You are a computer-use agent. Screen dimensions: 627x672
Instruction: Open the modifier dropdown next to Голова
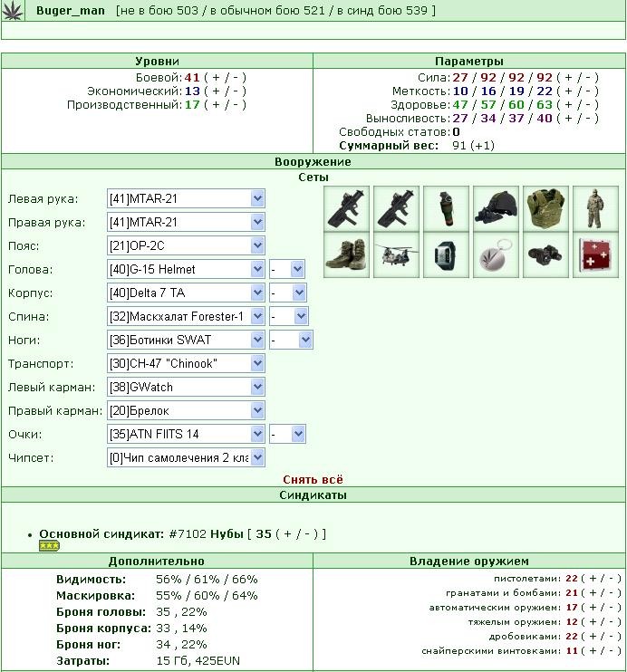[x=287, y=270]
